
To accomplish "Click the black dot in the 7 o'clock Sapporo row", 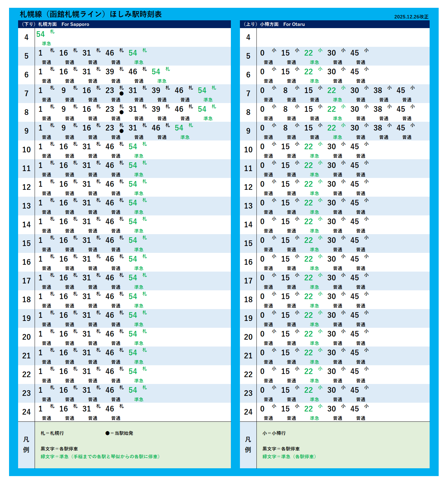I will click(x=121, y=94).
